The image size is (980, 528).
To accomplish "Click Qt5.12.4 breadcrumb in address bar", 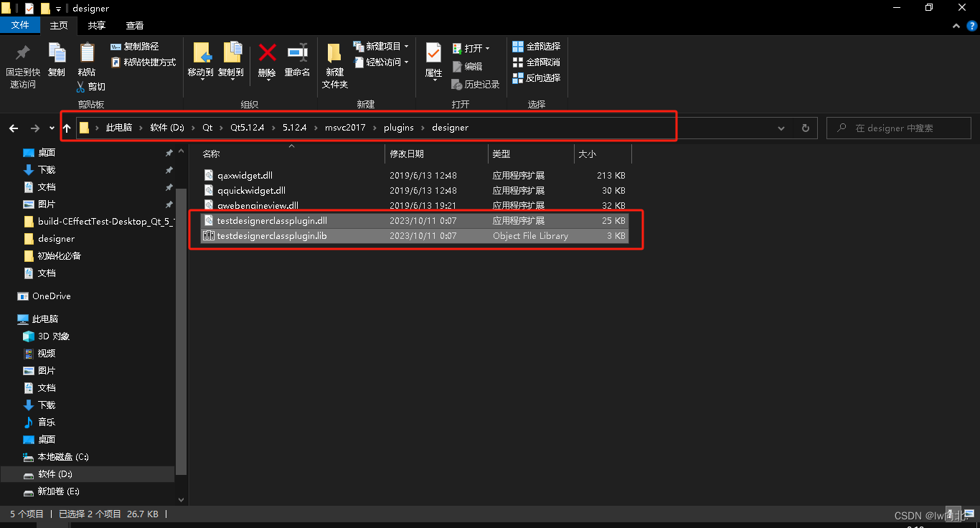I will coord(248,128).
